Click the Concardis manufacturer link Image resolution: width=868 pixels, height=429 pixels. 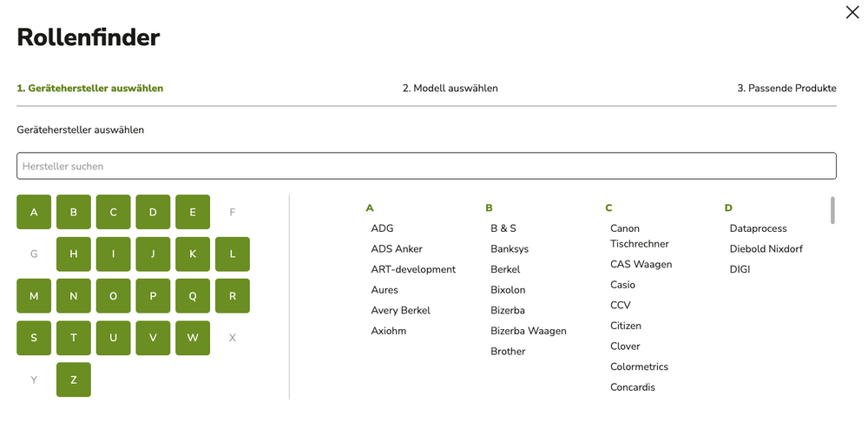[632, 387]
